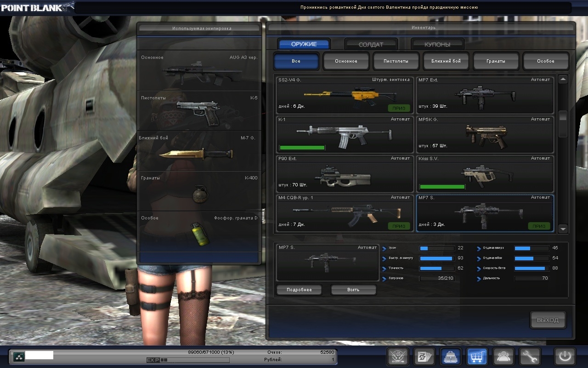The height and width of the screenshot is (368, 588).
Task: Click the weapon list scroll-down arrow
Action: point(563,229)
